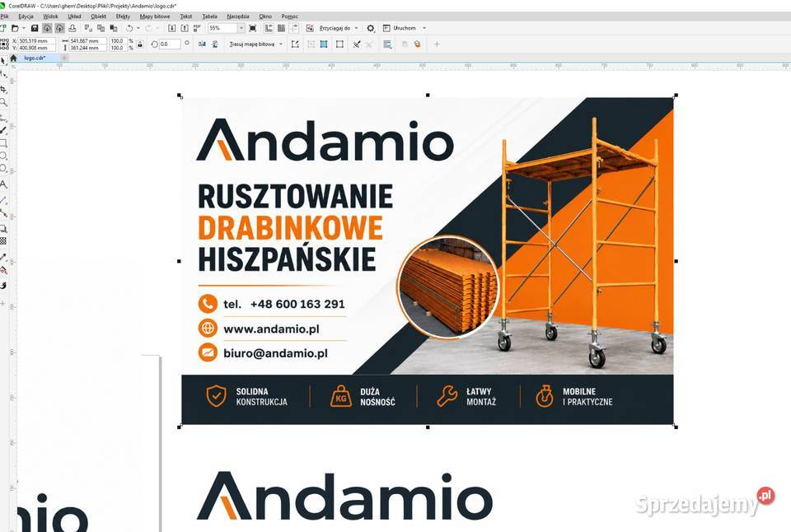Expand the Przyciągaj do dropdown
This screenshot has width=791, height=532.
356,28
